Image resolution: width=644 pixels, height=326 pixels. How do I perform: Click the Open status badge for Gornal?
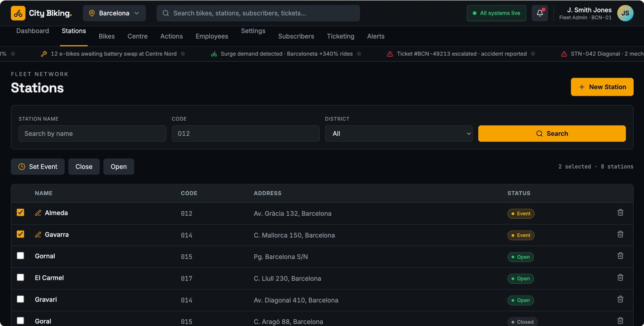(521, 257)
